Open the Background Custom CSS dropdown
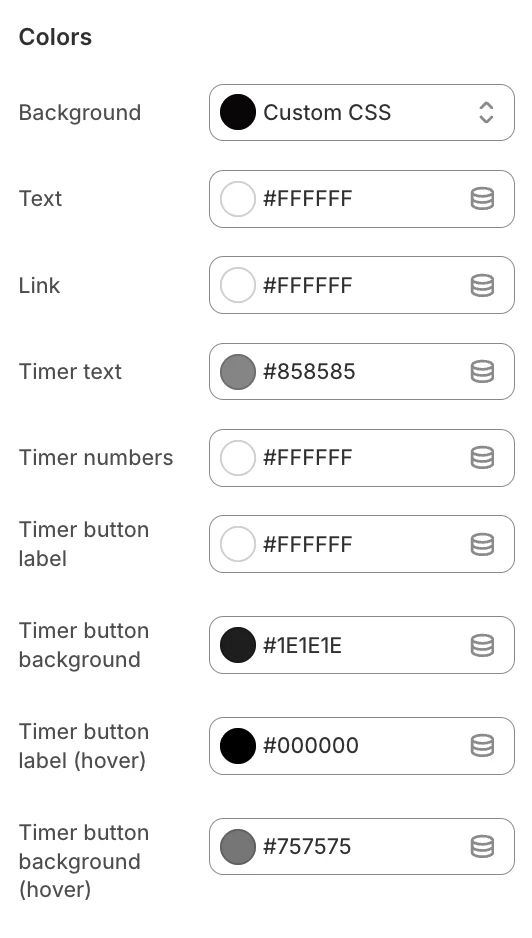Image resolution: width=532 pixels, height=938 pixels. pos(361,112)
